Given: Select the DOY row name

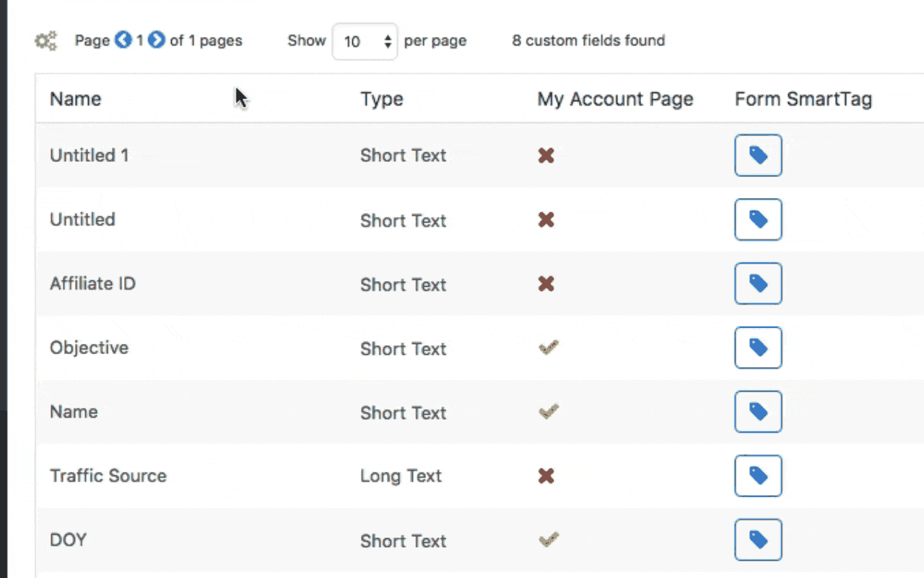Looking at the screenshot, I should (68, 540).
